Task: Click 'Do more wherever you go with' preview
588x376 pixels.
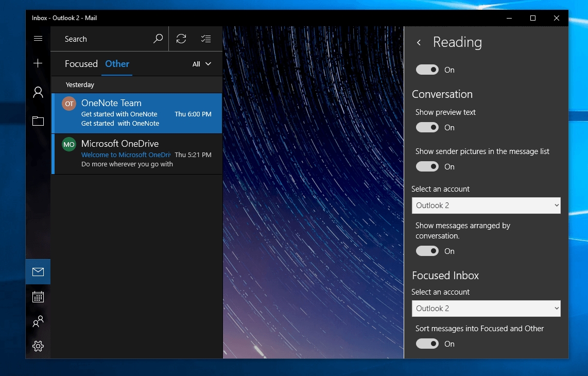Action: tap(127, 164)
